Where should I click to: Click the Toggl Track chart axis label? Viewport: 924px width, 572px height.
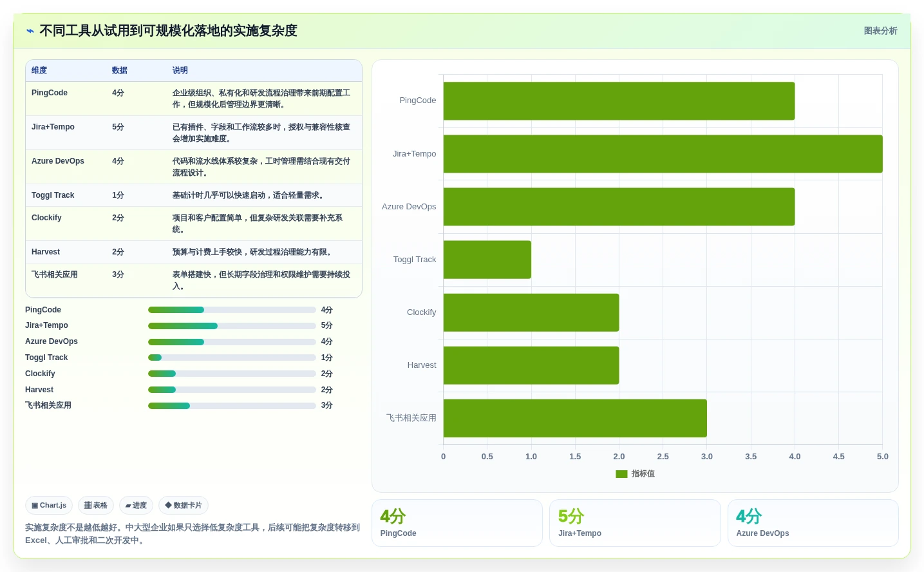(x=415, y=260)
